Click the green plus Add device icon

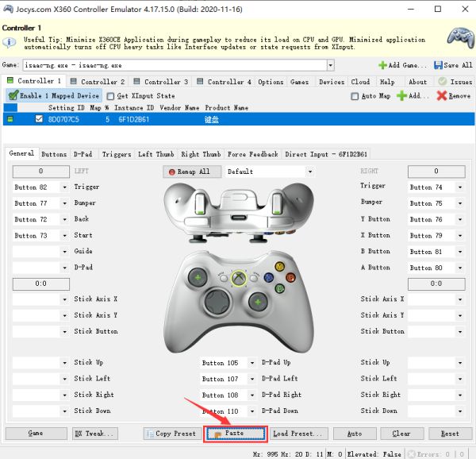click(x=402, y=95)
